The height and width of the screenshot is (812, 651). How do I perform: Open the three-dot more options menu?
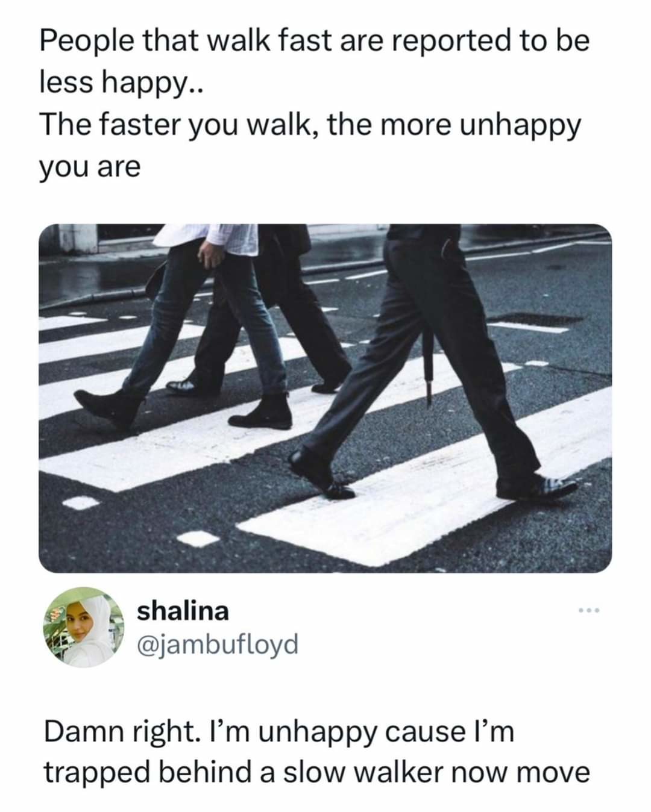pyautogui.click(x=587, y=612)
